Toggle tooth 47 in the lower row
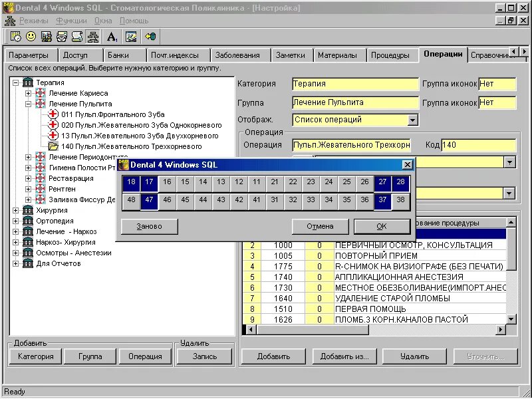532x399 pixels. [149, 200]
